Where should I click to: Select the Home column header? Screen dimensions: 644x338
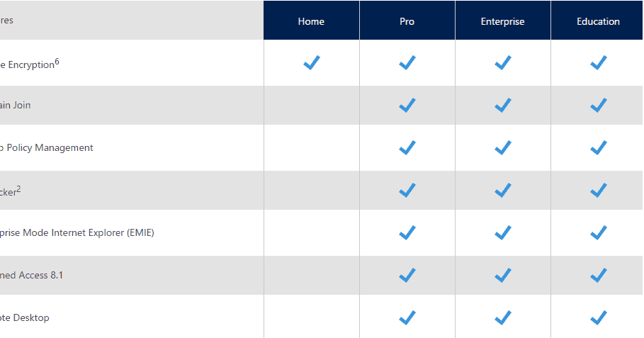tap(311, 20)
